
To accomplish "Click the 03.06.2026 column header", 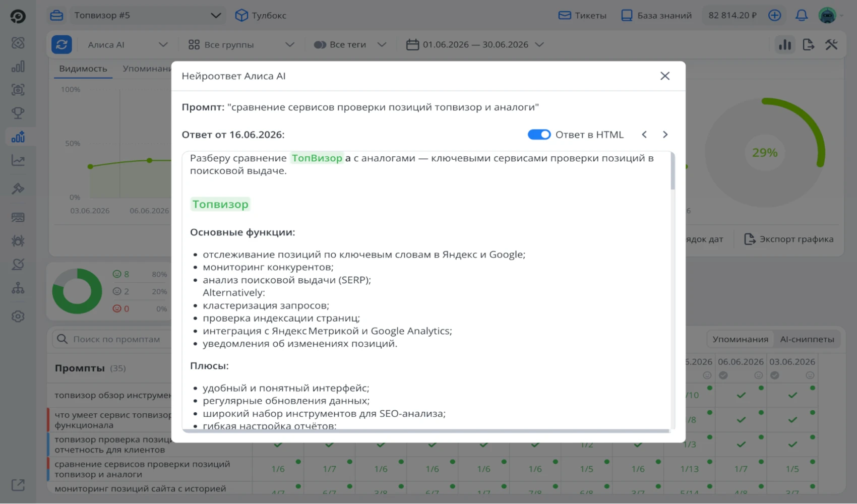I will (792, 361).
